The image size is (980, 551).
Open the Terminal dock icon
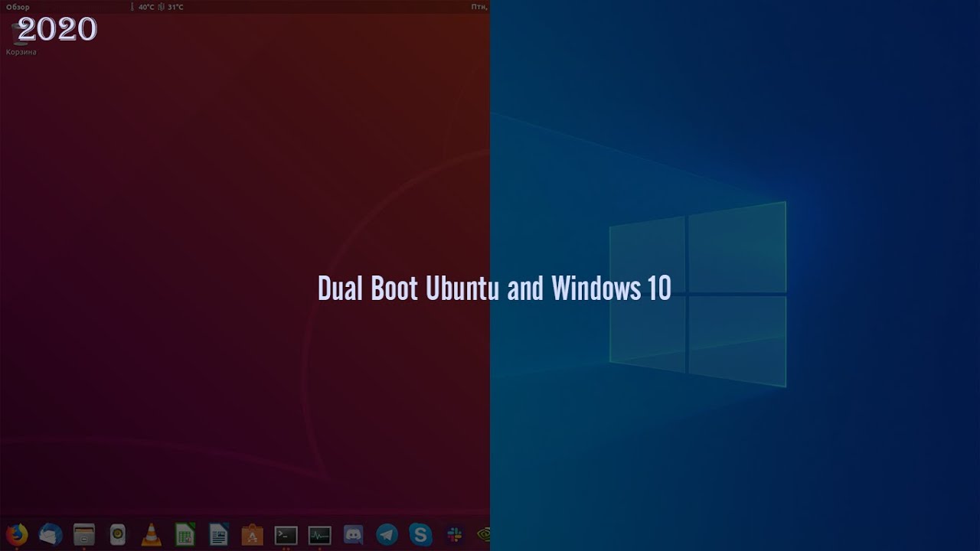tap(286, 534)
